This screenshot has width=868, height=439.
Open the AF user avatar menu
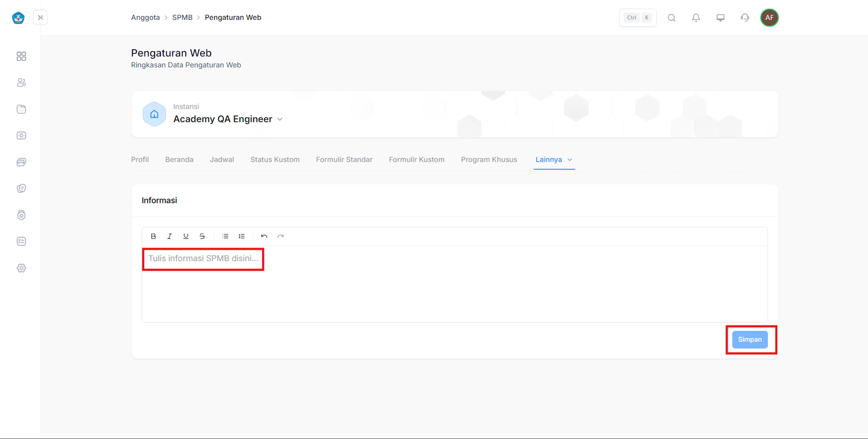(769, 18)
